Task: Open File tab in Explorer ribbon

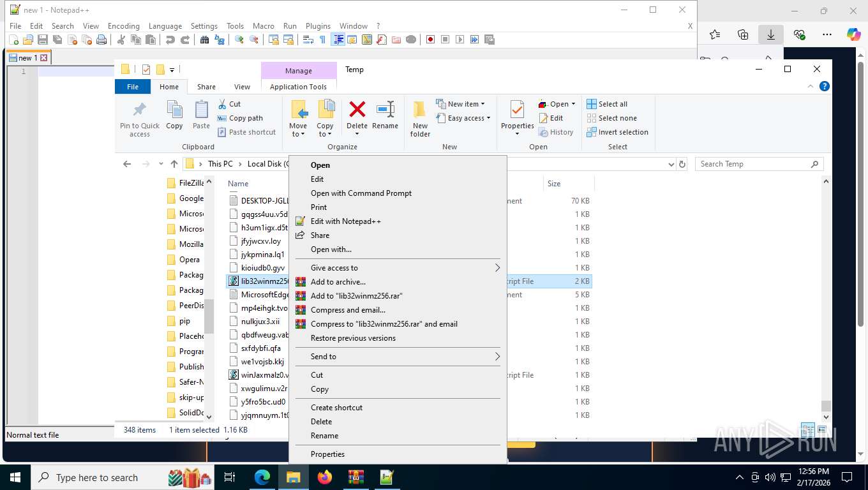Action: (133, 87)
